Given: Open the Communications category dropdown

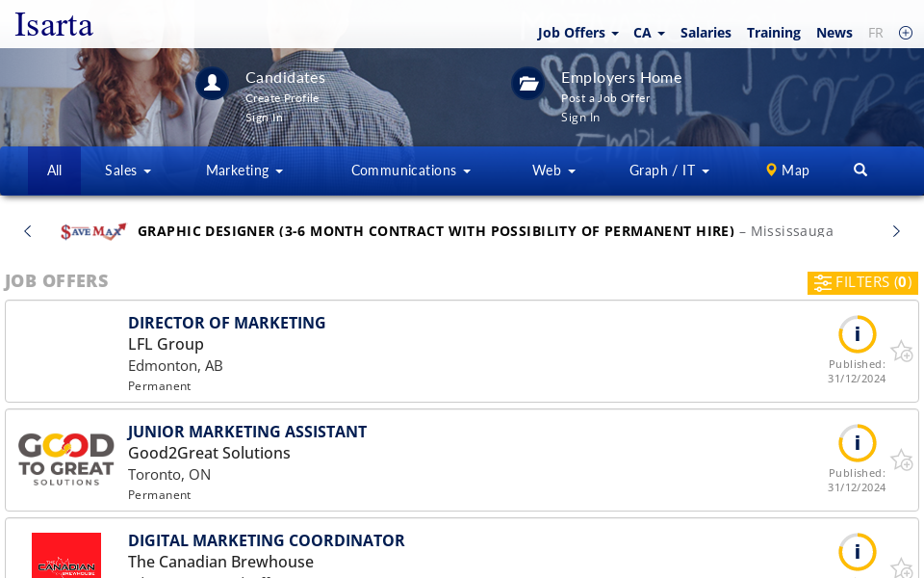Looking at the screenshot, I should [410, 170].
